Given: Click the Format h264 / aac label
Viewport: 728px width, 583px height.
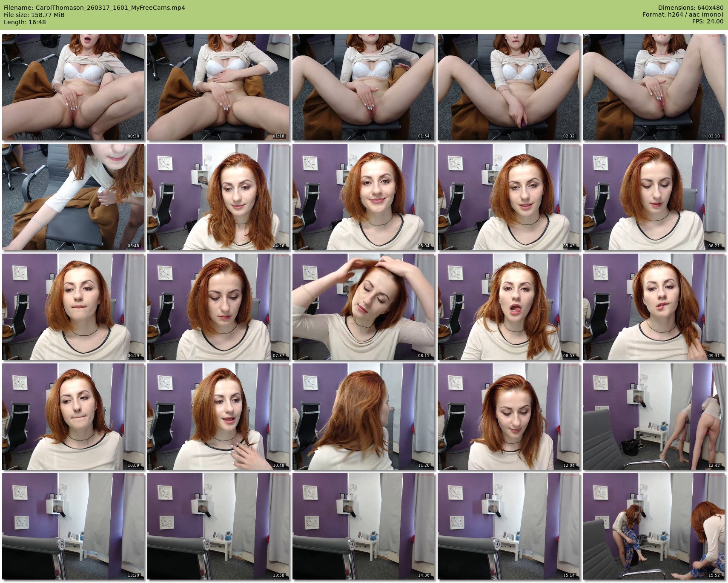Looking at the screenshot, I should tap(682, 15).
